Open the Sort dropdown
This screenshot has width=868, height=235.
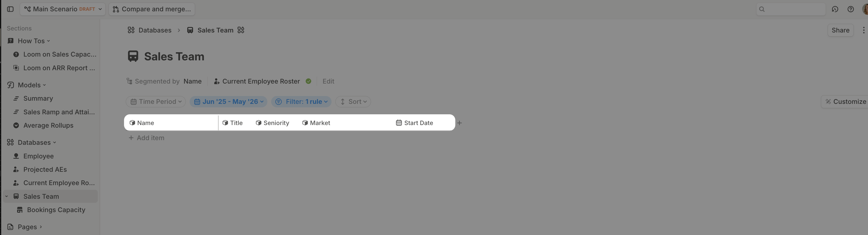(x=353, y=102)
